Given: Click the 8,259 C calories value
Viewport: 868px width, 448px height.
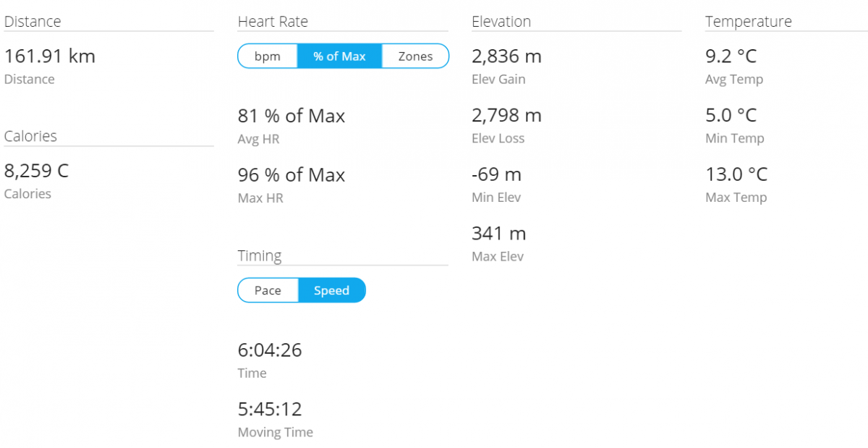Looking at the screenshot, I should point(37,172).
